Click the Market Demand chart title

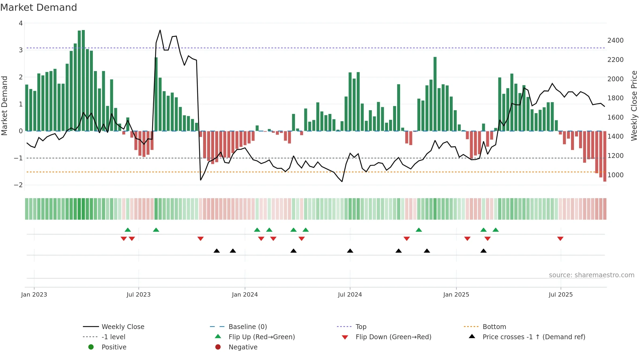(39, 8)
